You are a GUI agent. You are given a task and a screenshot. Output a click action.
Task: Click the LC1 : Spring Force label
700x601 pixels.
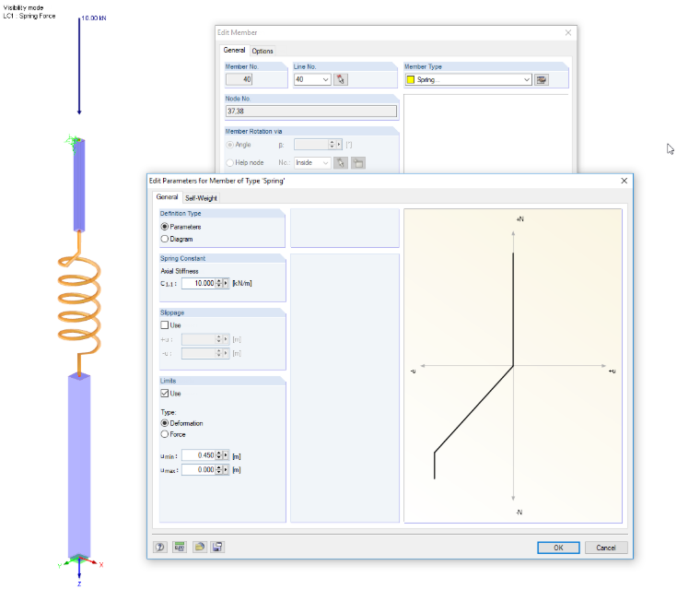click(29, 16)
